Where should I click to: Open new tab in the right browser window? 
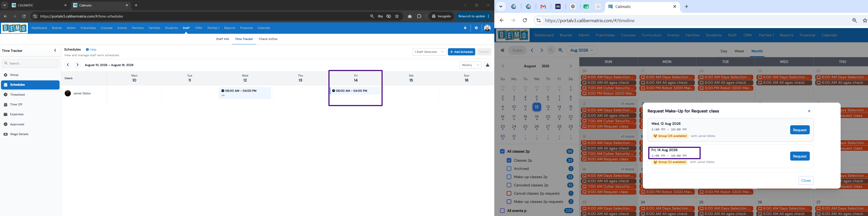(687, 6)
